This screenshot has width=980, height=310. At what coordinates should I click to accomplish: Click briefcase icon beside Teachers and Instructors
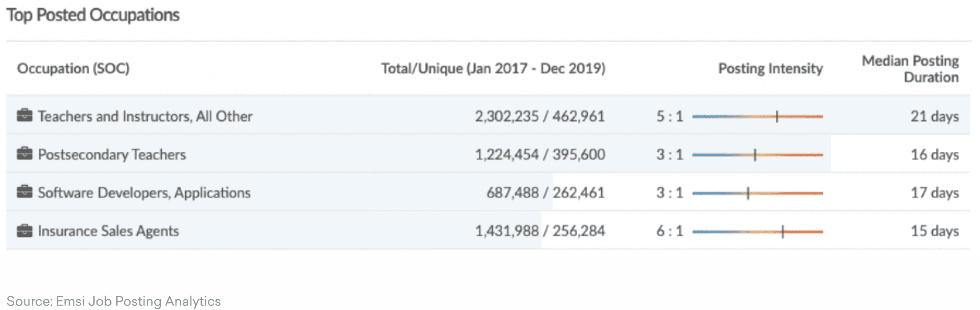point(24,115)
